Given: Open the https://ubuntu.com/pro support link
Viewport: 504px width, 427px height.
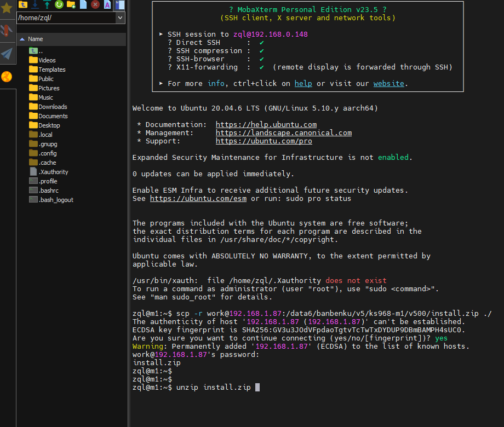Looking at the screenshot, I should [x=264, y=141].
